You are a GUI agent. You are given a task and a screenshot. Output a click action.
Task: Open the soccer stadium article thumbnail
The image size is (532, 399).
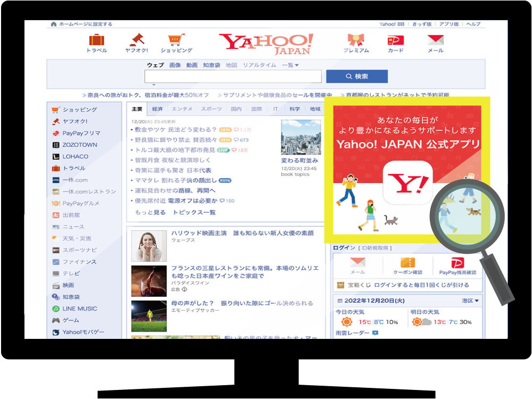[x=149, y=316]
